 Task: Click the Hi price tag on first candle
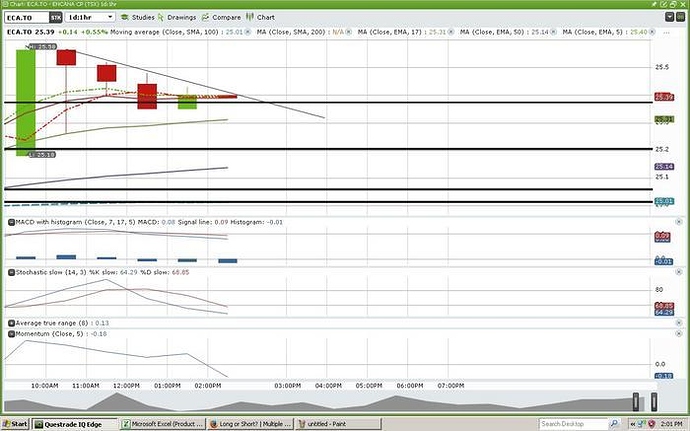click(x=43, y=46)
